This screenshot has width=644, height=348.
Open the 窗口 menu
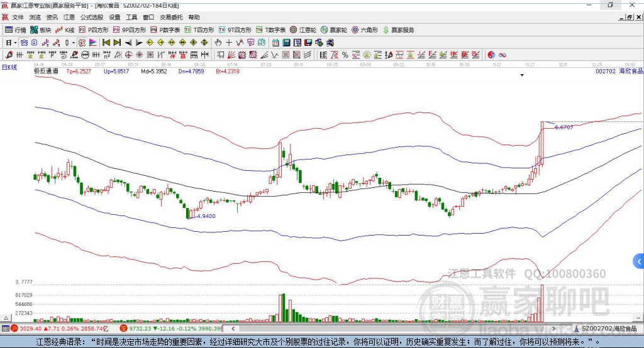[x=148, y=17]
